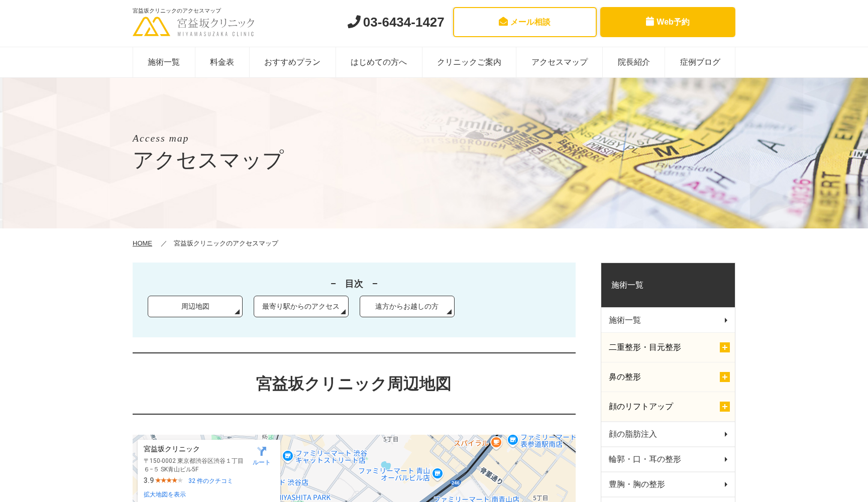Select the ファミリーマート 渋谷キャットストリート店 map pin

click(287, 456)
